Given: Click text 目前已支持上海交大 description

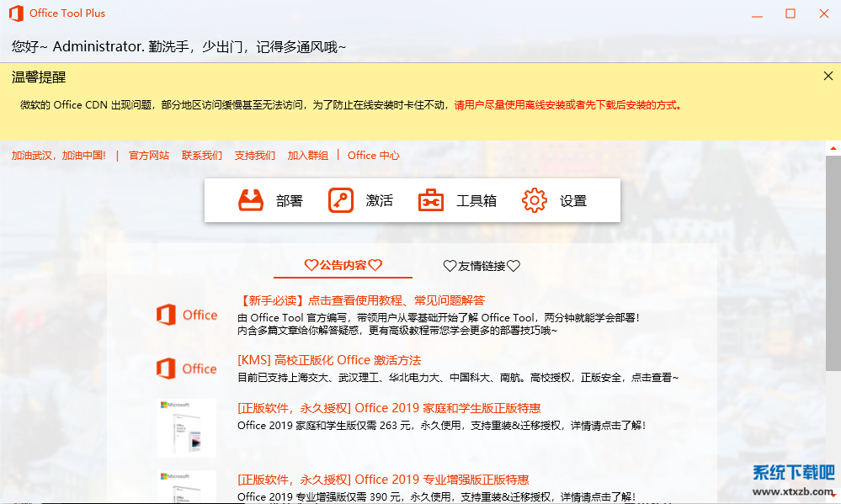Looking at the screenshot, I should (x=458, y=378).
